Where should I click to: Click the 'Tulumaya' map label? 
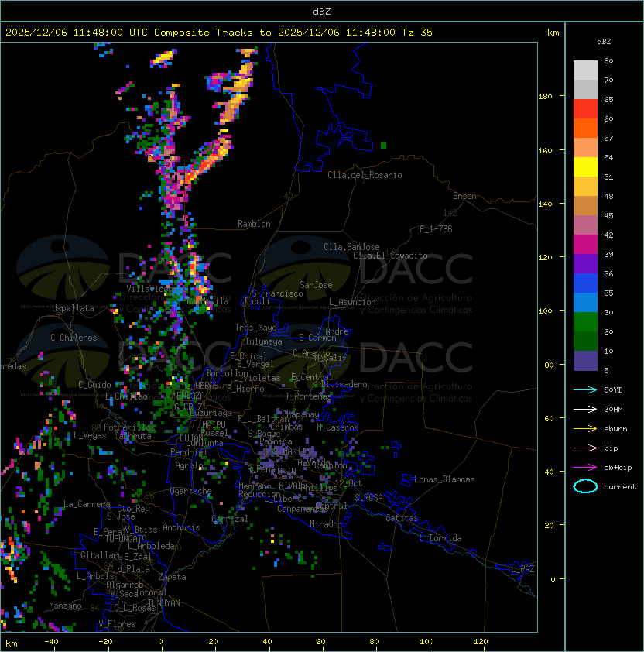pos(264,341)
